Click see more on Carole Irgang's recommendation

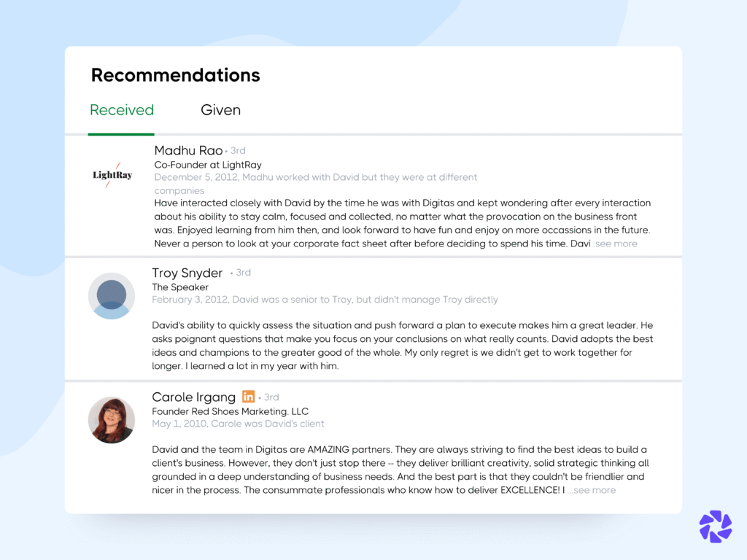(592, 490)
